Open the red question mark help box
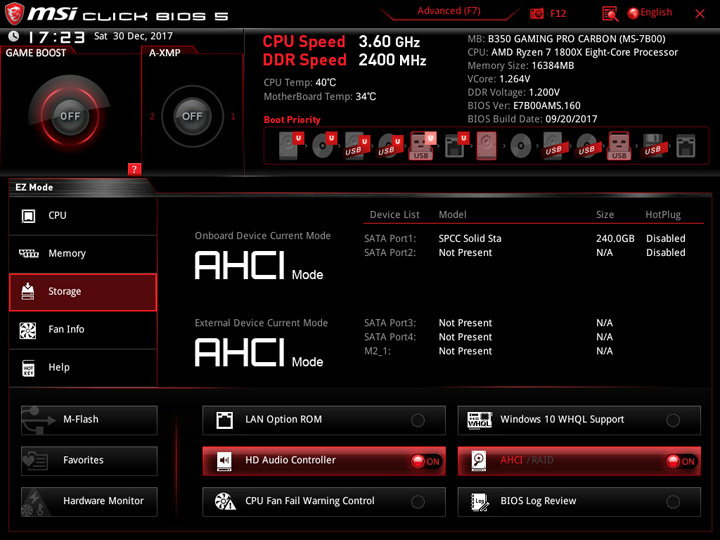This screenshot has width=720, height=540. point(134,169)
